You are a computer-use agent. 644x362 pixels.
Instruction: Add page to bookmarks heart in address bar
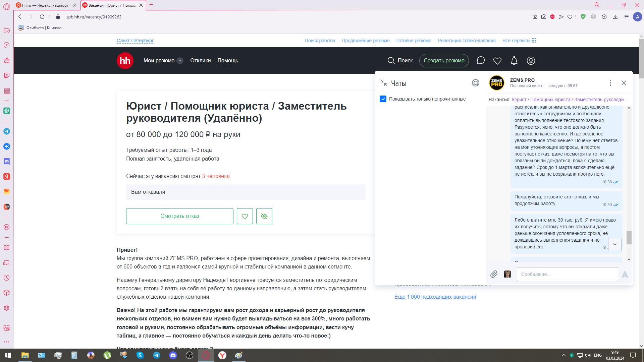[x=570, y=17]
